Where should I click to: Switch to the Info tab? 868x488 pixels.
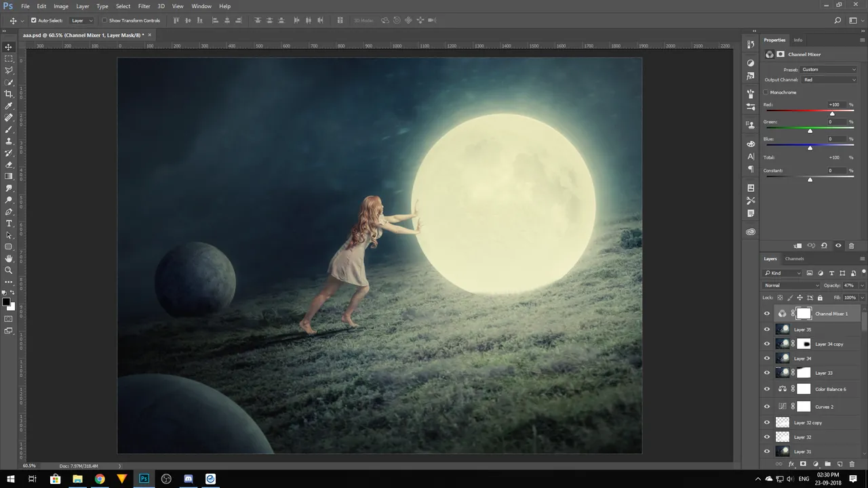coord(798,40)
